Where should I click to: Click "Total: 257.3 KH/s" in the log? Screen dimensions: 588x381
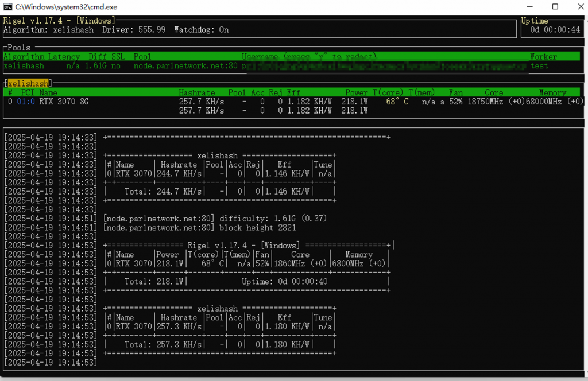tap(163, 344)
